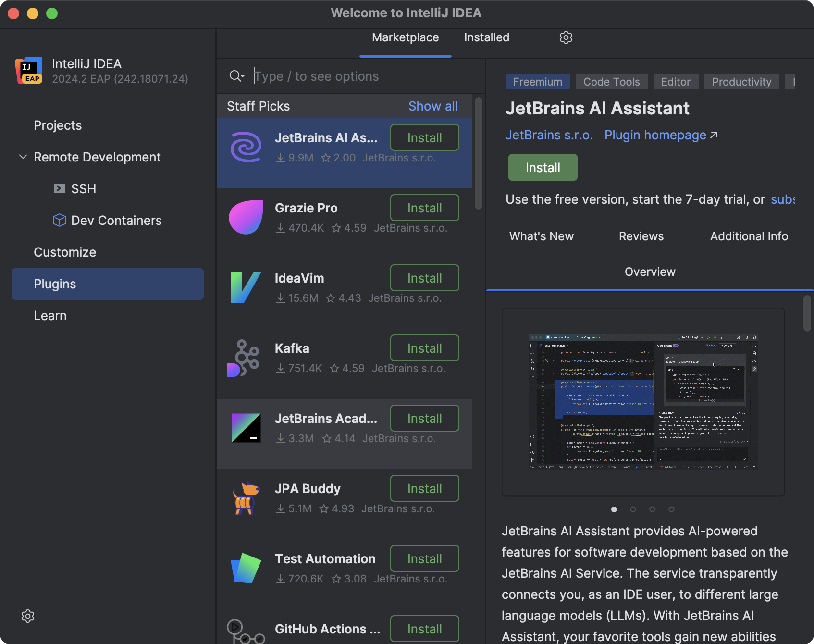This screenshot has height=644, width=814.
Task: Select the second carousel dot indicator
Action: [x=632, y=509]
